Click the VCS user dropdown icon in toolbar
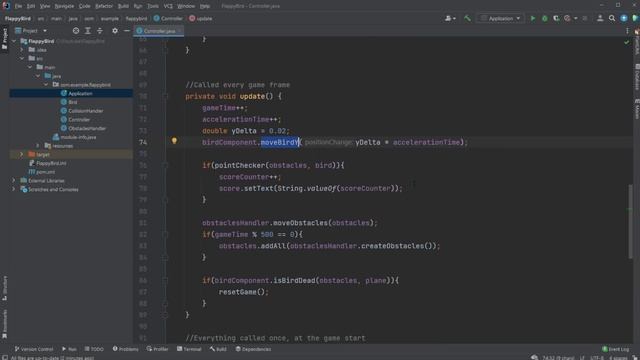This screenshot has height=360, width=640. click(x=450, y=18)
